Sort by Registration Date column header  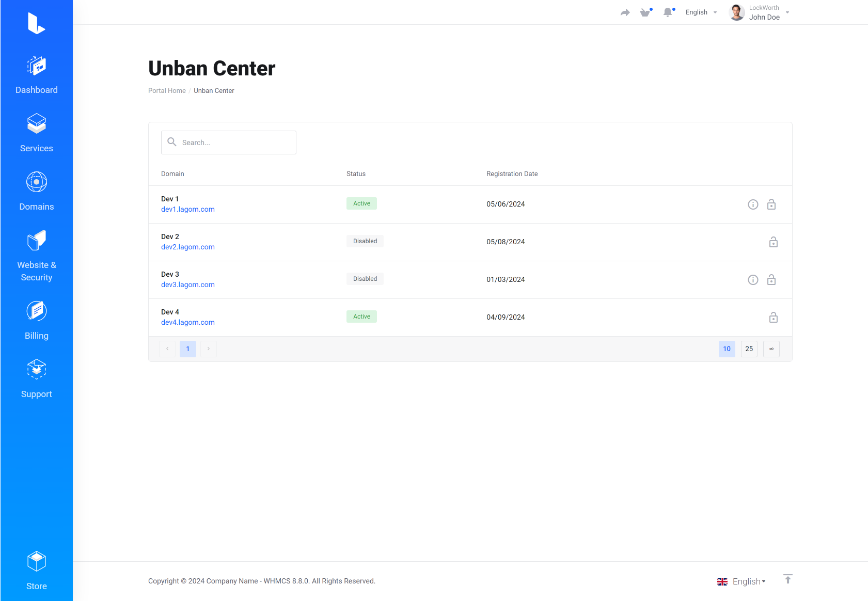[x=512, y=174]
